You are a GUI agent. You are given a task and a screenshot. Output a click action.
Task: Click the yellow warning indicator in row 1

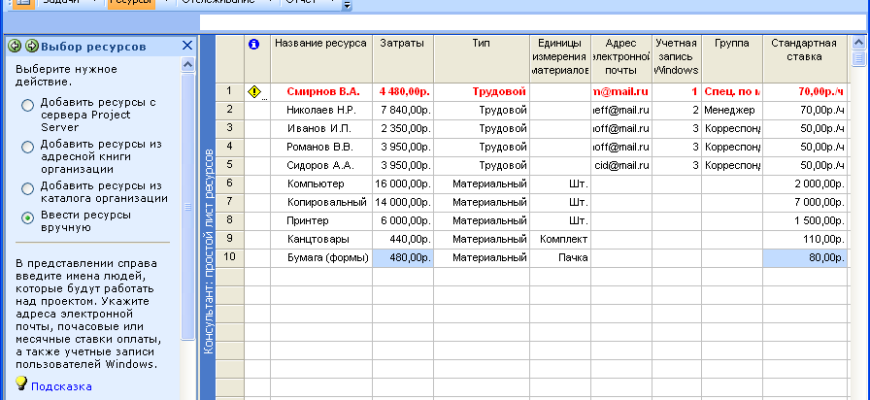point(254,92)
